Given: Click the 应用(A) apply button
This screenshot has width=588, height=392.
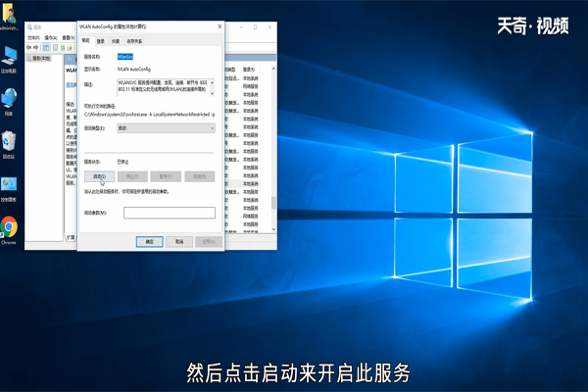Looking at the screenshot, I should [209, 242].
